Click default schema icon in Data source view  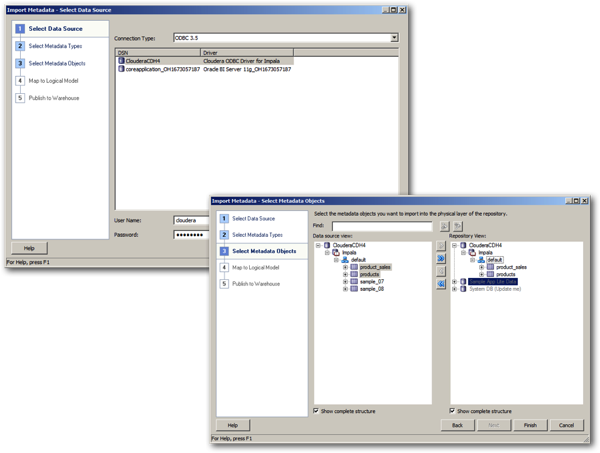coord(345,260)
